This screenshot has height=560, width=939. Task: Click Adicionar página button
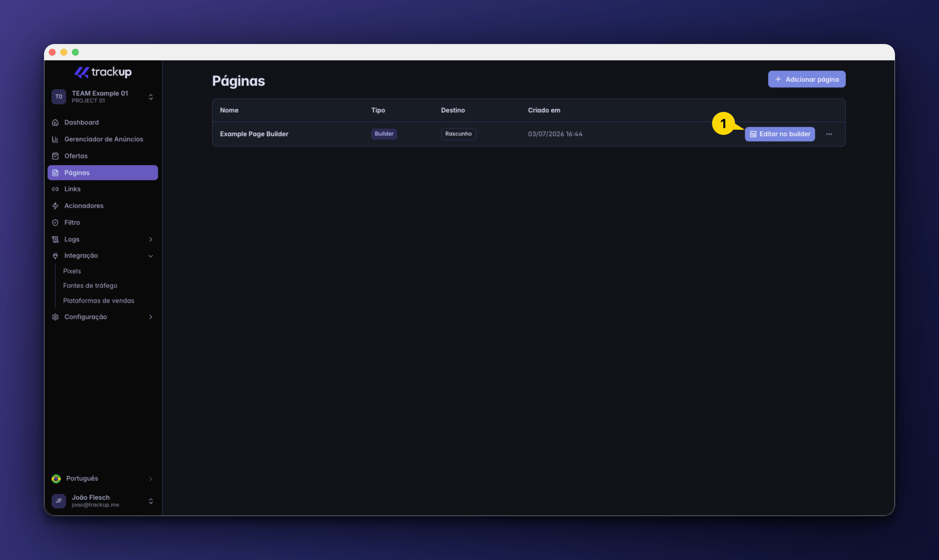[x=806, y=79]
